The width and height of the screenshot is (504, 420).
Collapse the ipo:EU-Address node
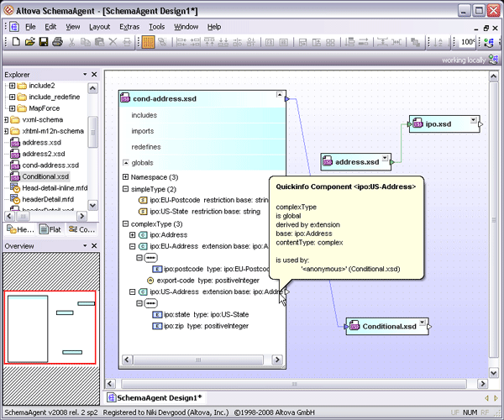tap(132, 246)
